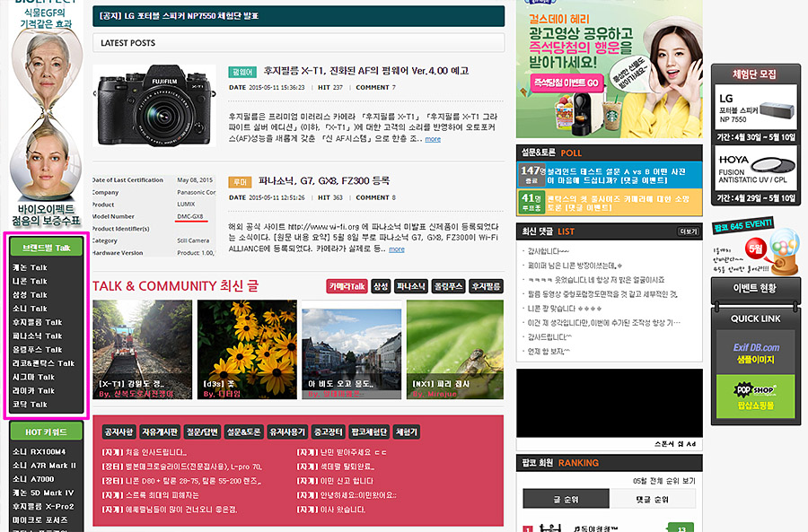This screenshot has width=808, height=532.
Task: Select the 유저사용기 board tab
Action: 287,432
